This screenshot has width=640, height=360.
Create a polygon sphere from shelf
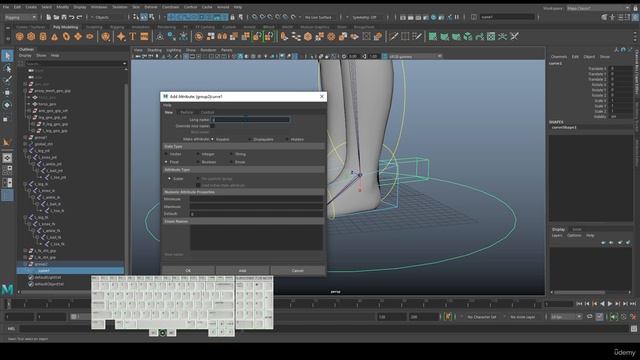(x=19, y=37)
